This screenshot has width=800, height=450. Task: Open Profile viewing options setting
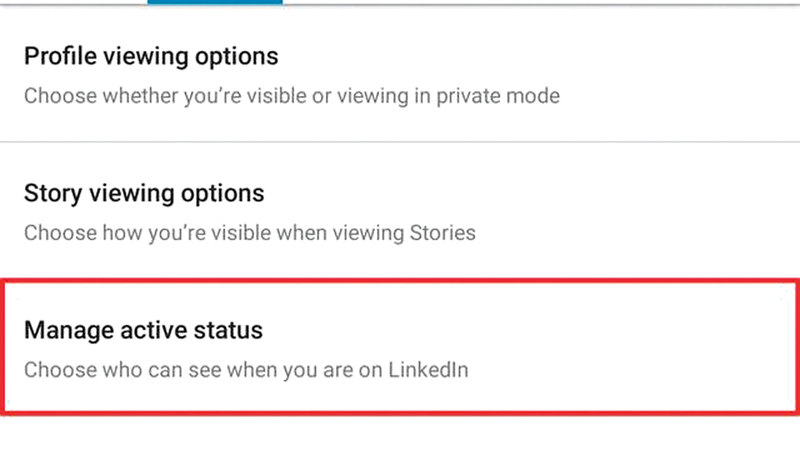tap(400, 75)
